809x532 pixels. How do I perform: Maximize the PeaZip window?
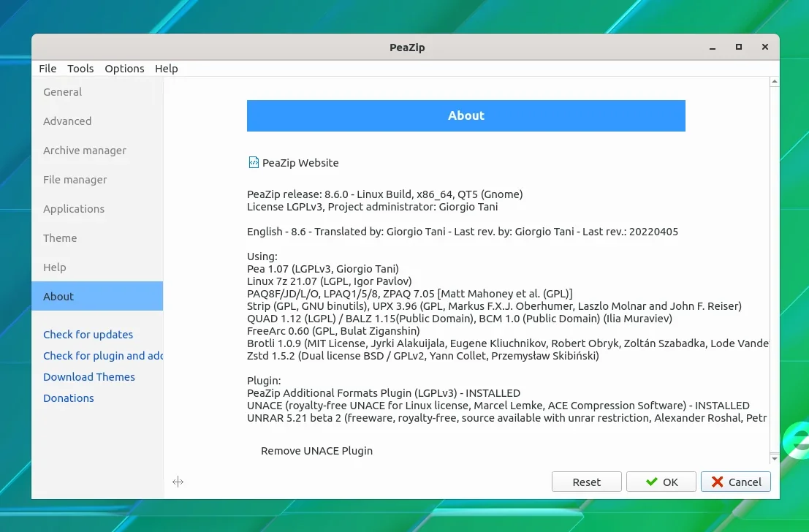point(739,47)
